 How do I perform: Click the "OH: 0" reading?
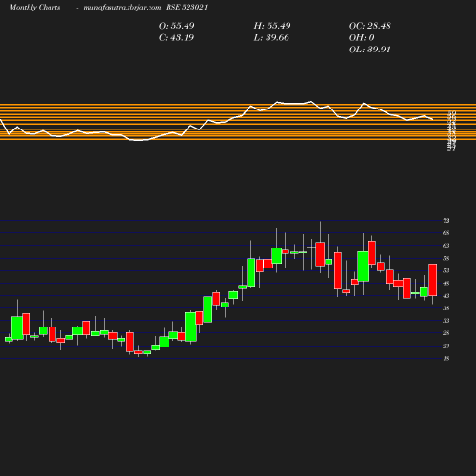(x=362, y=38)
